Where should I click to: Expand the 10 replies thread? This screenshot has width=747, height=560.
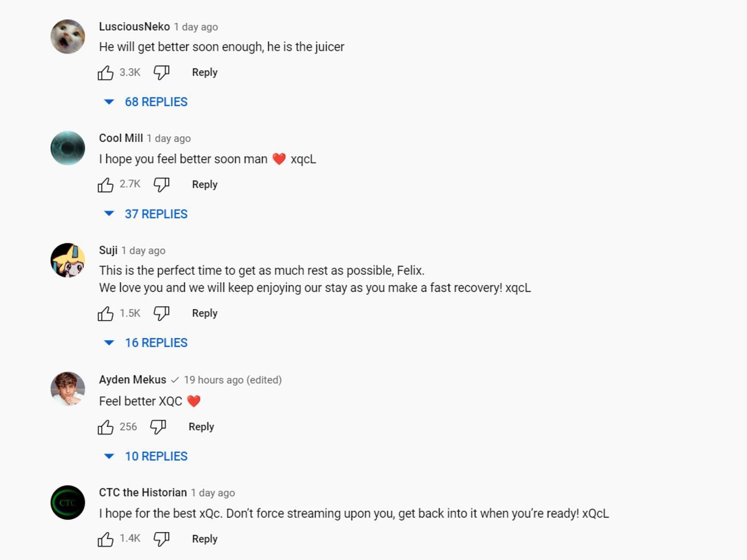156,456
